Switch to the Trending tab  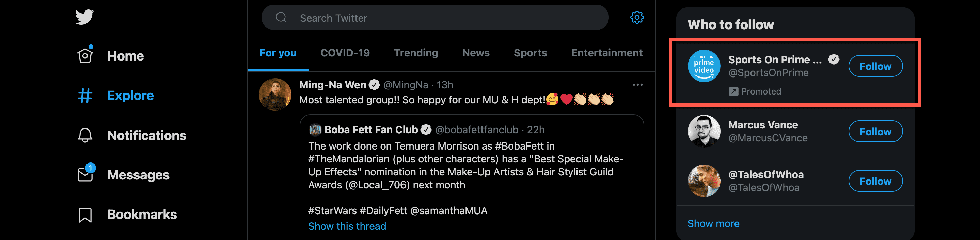[416, 53]
